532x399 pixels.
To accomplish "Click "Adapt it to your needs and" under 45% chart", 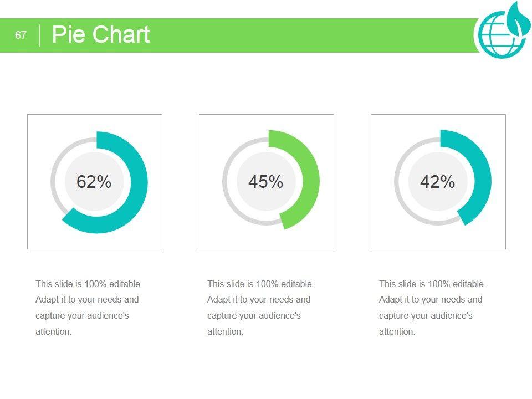I will click(259, 300).
